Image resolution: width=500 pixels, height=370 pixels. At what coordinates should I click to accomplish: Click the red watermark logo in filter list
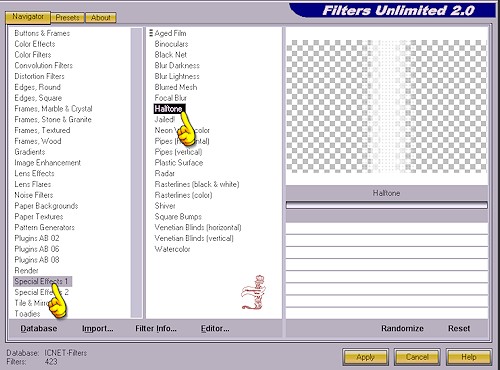(253, 293)
